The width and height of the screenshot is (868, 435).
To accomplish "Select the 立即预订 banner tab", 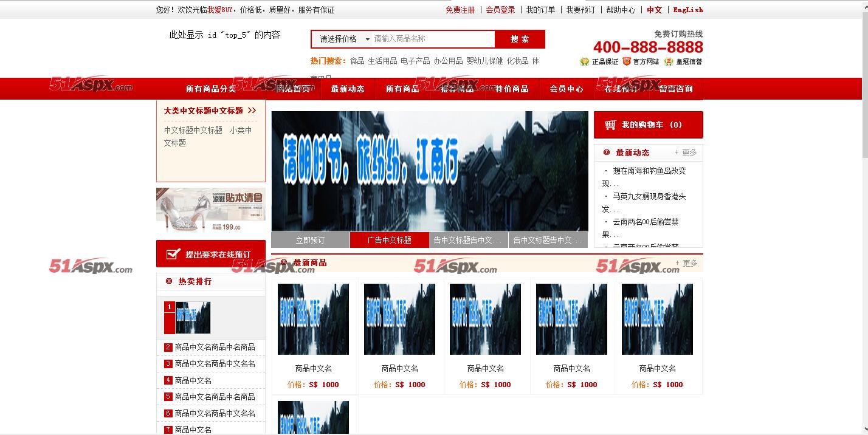I will pos(311,240).
